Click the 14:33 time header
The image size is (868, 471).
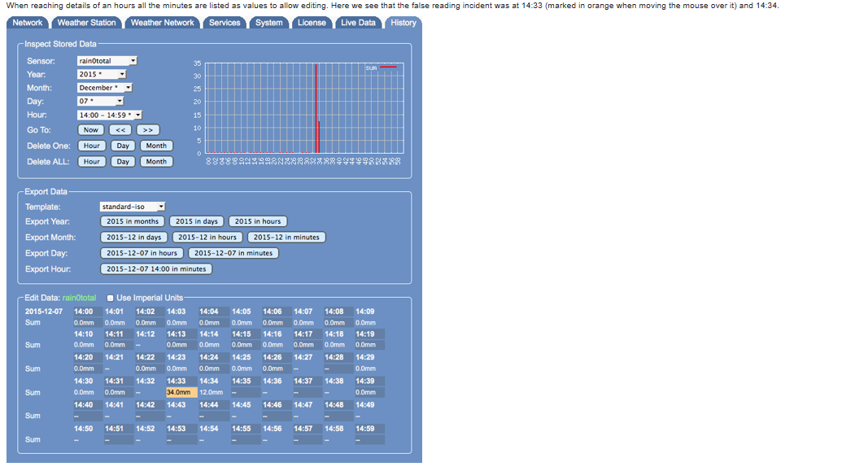pyautogui.click(x=177, y=382)
